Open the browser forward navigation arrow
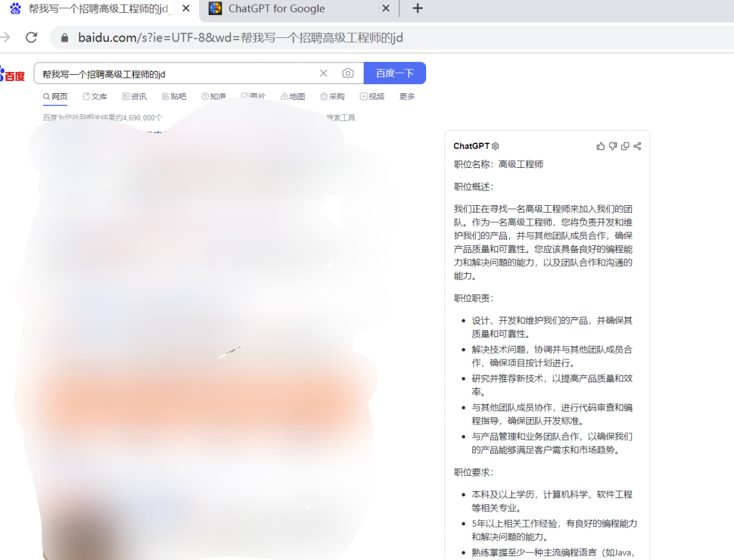Viewport: 734px width, 560px height. pos(7,37)
